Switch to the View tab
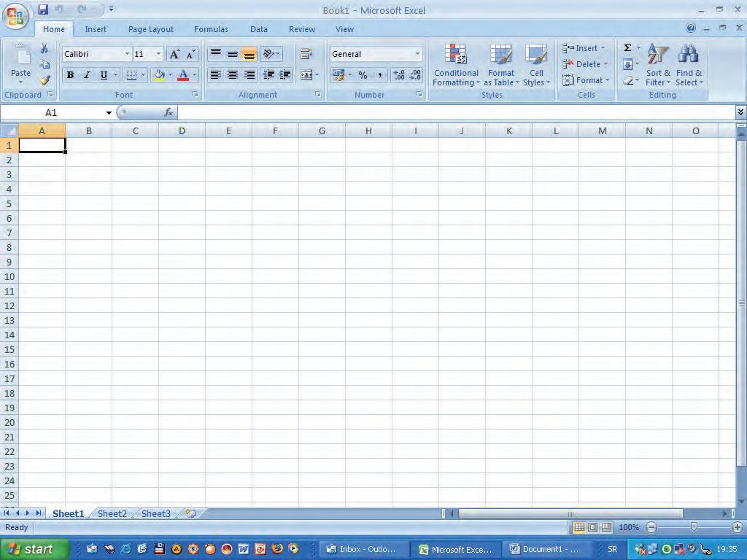 344,29
